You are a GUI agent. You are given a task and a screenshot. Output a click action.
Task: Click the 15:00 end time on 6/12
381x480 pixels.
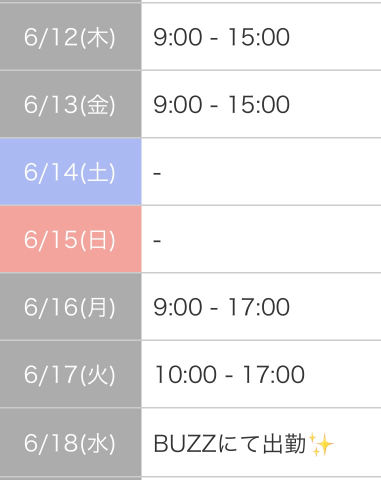[x=259, y=37]
